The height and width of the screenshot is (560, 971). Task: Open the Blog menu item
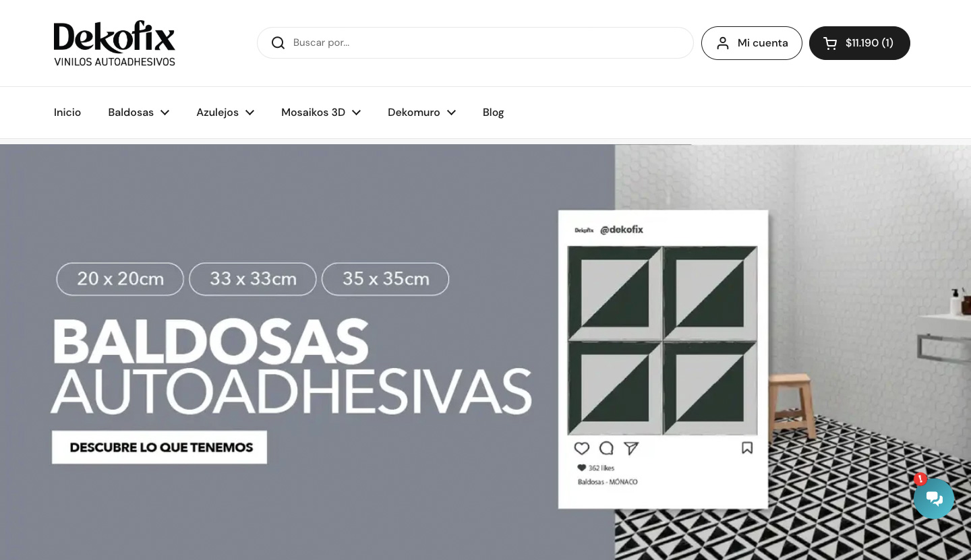click(x=494, y=113)
